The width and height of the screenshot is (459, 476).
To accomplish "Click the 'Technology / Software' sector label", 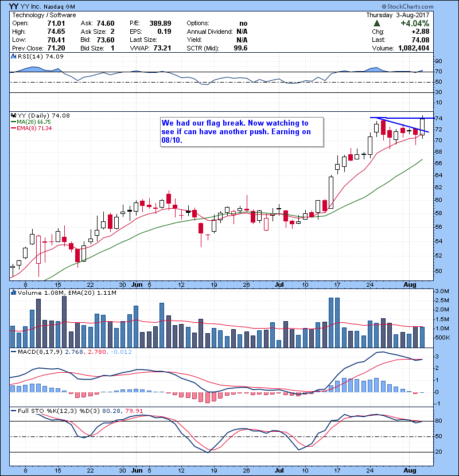I will [x=44, y=15].
